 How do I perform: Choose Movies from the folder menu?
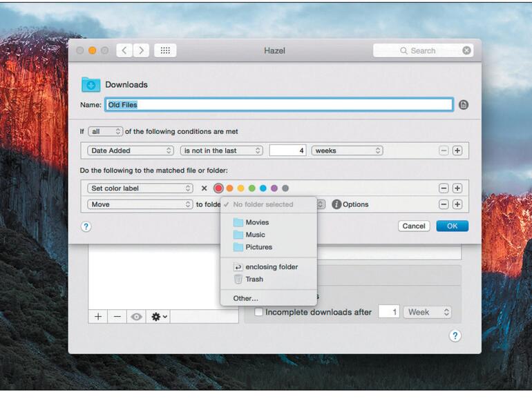pos(269,222)
